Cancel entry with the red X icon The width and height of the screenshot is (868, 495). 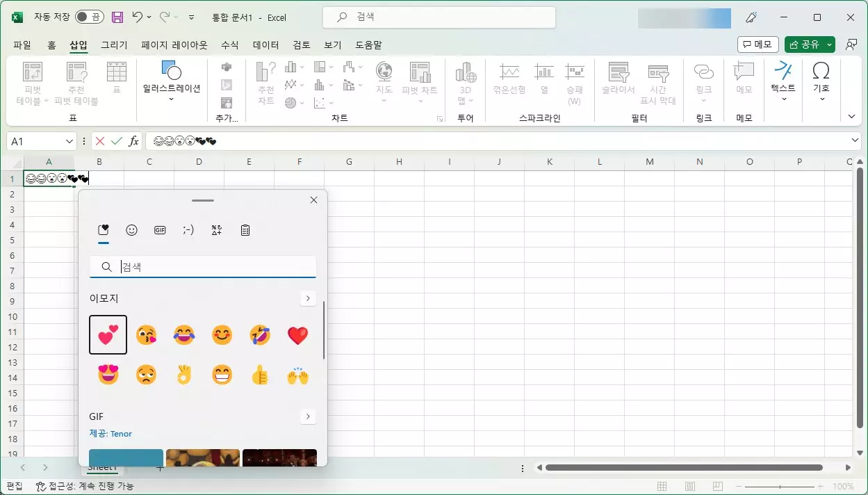coord(100,141)
